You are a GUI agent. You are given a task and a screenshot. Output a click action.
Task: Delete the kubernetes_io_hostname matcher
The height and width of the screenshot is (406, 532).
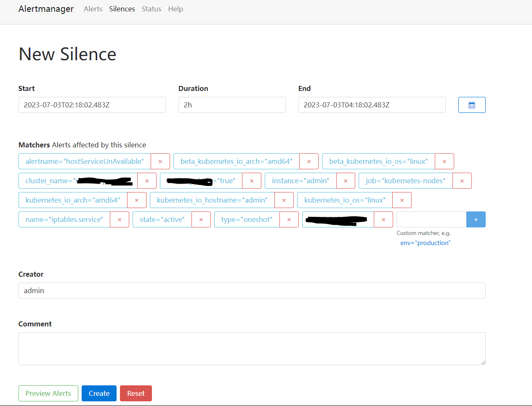[284, 200]
